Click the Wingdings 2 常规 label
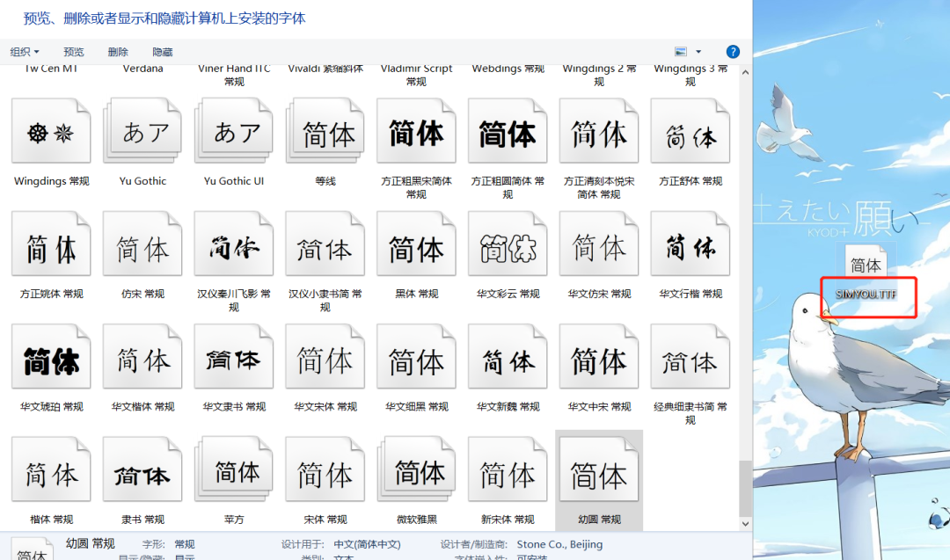The height and width of the screenshot is (560, 950). (x=599, y=75)
